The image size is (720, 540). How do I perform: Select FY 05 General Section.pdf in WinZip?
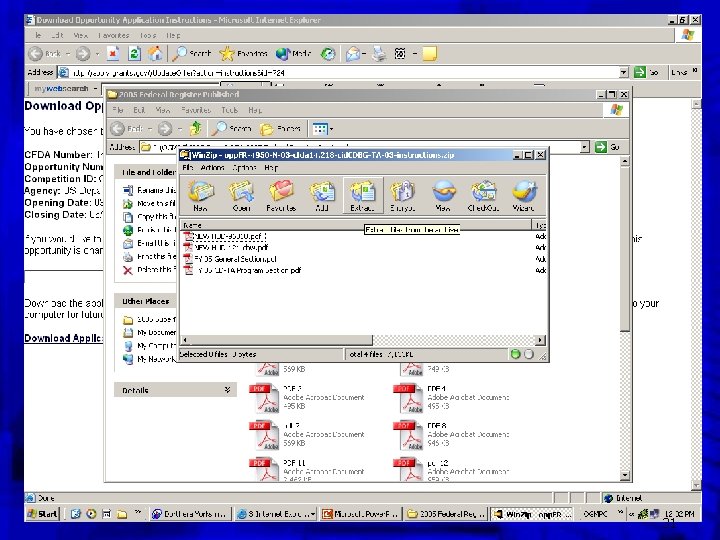(231, 259)
